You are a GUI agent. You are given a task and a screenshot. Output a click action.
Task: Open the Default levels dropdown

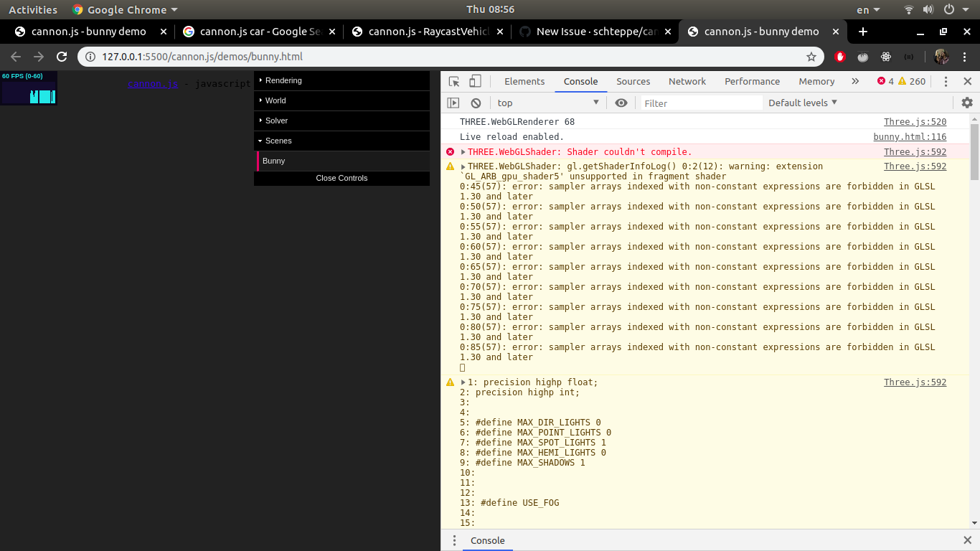pos(802,103)
